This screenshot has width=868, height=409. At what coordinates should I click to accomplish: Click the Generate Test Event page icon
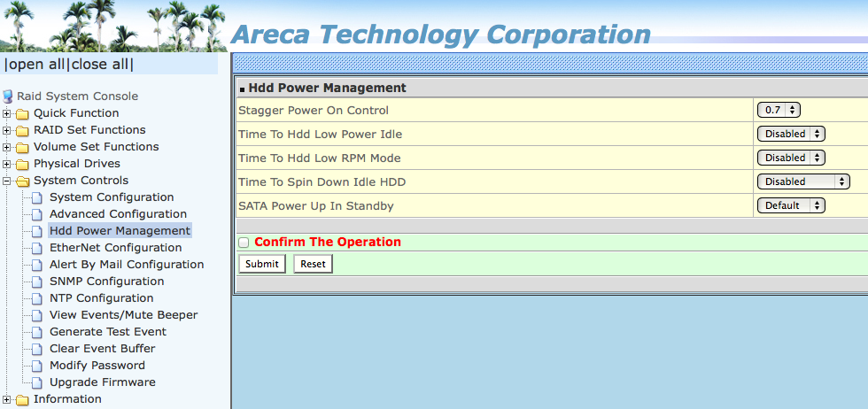(37, 332)
